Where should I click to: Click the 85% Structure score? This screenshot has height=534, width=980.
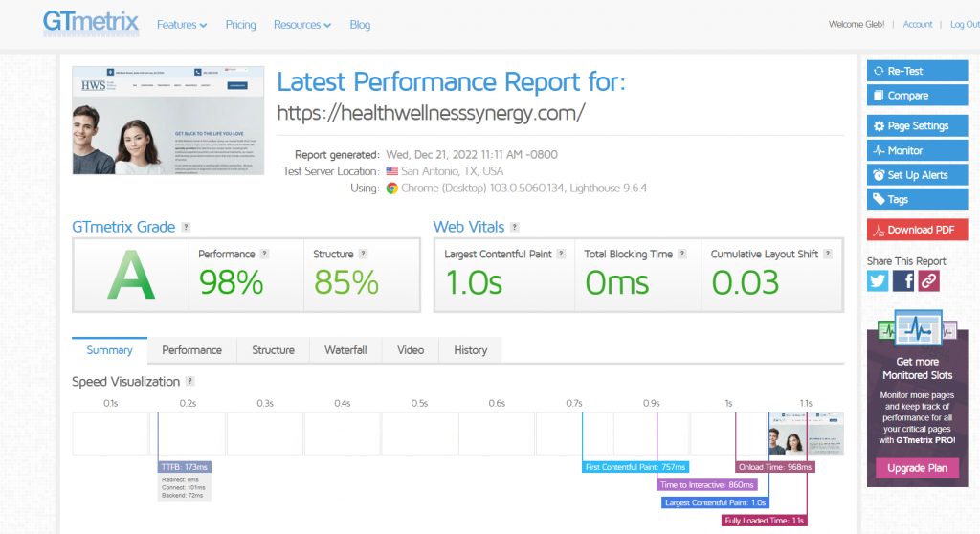coord(346,282)
